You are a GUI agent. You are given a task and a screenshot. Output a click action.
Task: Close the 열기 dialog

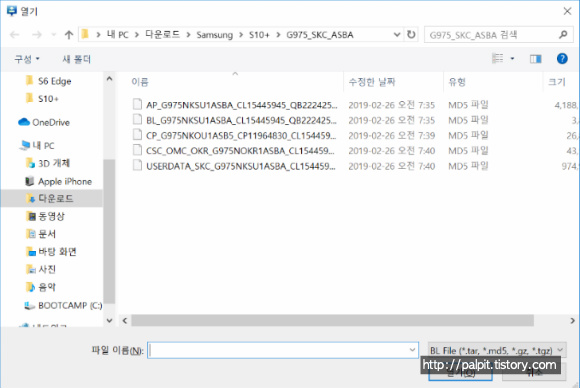pyautogui.click(x=567, y=11)
